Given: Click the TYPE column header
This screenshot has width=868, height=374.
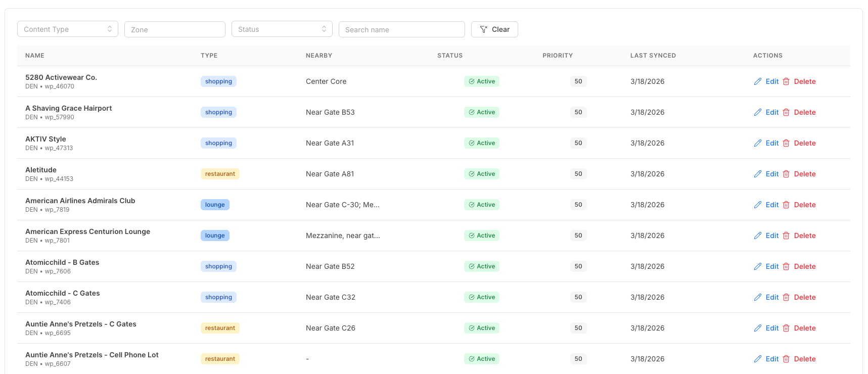Looking at the screenshot, I should [x=209, y=56].
